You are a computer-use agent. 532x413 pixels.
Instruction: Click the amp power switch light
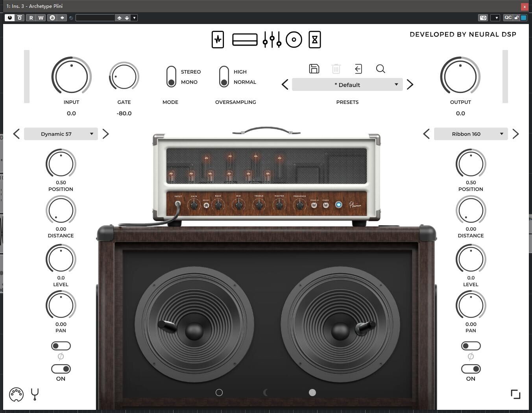(x=338, y=205)
